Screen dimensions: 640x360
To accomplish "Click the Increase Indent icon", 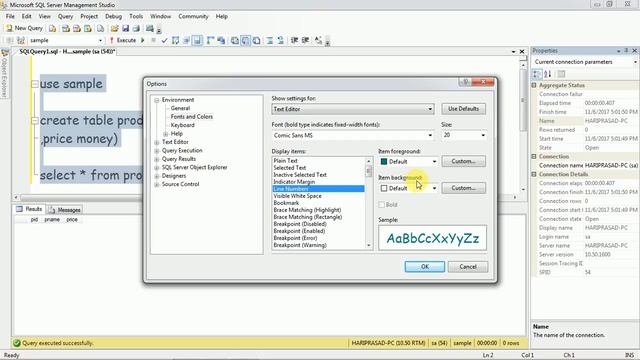I will [x=305, y=40].
